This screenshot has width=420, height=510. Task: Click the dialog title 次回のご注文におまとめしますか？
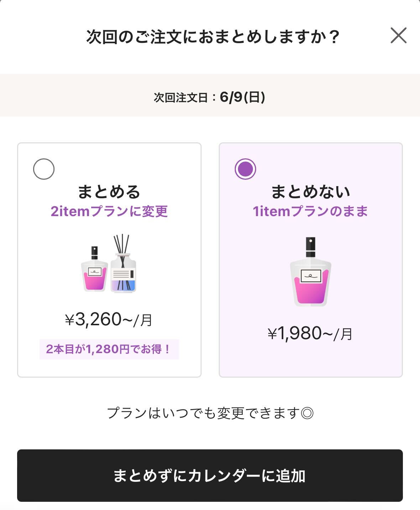coord(213,37)
